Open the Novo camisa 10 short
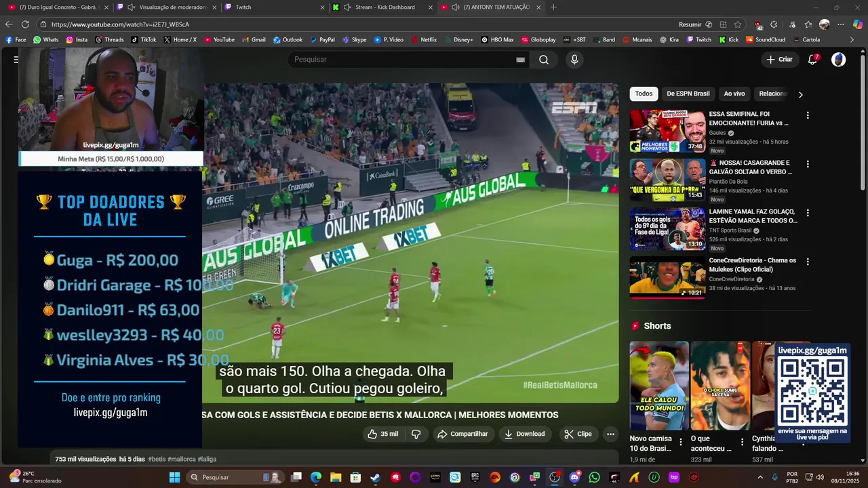The image size is (868, 488). [x=658, y=386]
